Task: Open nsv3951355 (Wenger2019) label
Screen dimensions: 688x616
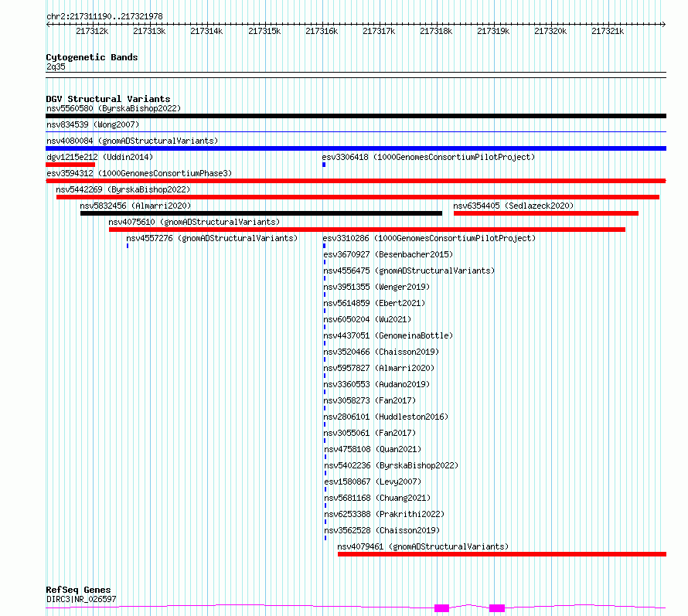Action: (376, 287)
